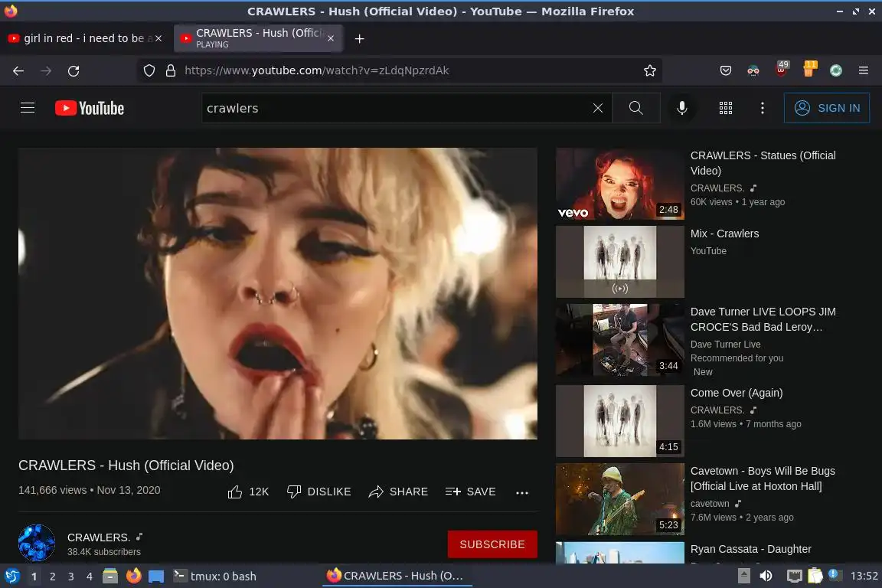The height and width of the screenshot is (588, 882).
Task: Open a new Firefox tab
Action: click(x=359, y=38)
